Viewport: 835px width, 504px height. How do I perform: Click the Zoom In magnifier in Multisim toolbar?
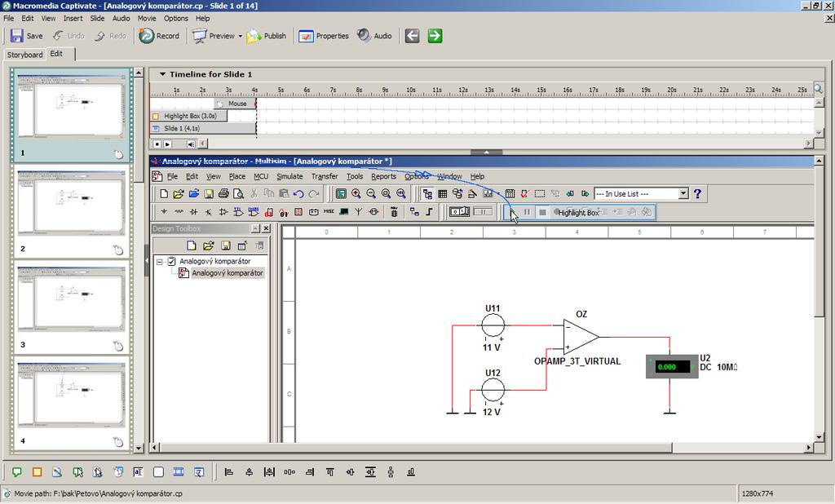356,194
